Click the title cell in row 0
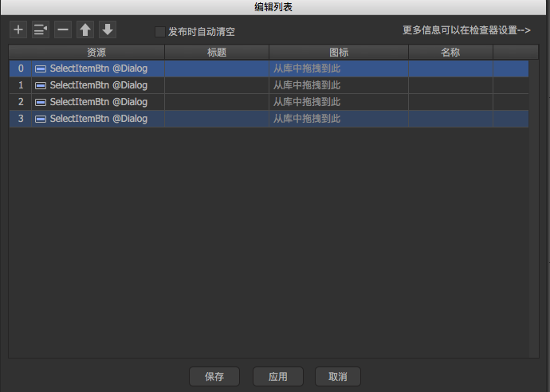The height and width of the screenshot is (392, 550). (x=216, y=69)
